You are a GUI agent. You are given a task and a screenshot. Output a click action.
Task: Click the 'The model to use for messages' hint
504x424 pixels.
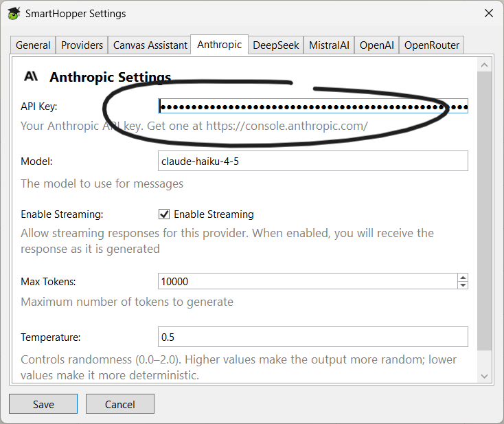click(102, 183)
